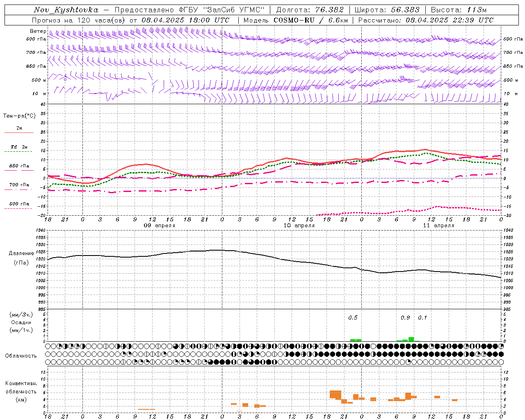The width and height of the screenshot is (525, 420).
Task: Click the provider text ФГБУ "ЗапСиб УГМС"
Action: (x=221, y=10)
